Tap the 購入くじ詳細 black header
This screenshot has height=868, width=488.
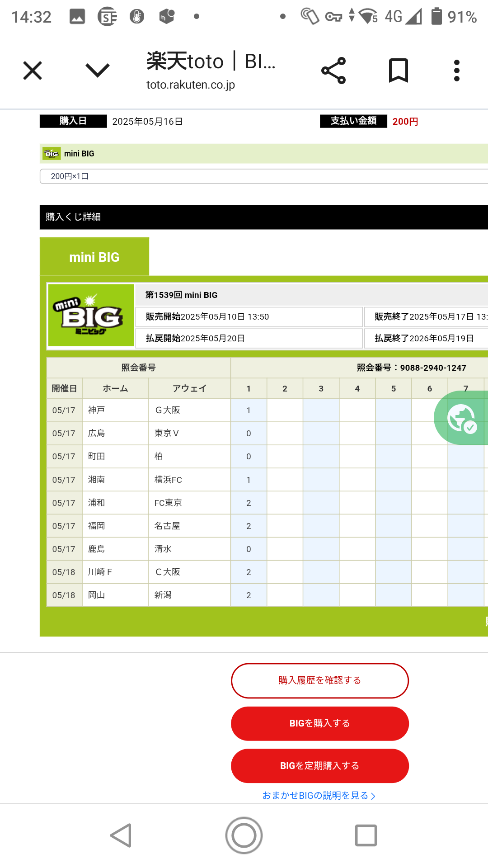(262, 217)
